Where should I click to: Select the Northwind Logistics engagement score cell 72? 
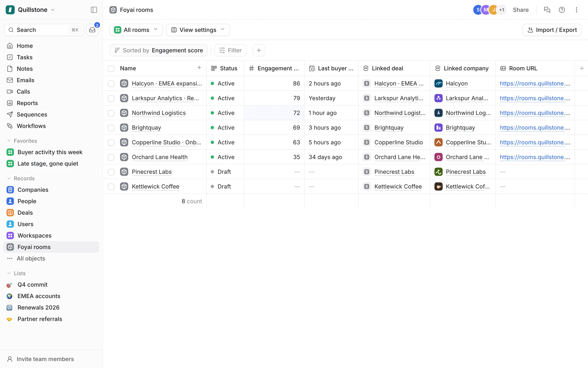(x=274, y=113)
